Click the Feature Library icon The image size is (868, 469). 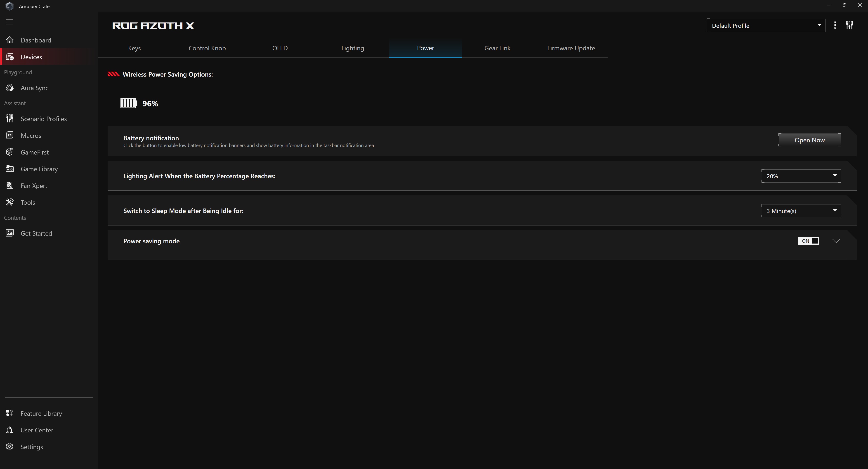9,413
